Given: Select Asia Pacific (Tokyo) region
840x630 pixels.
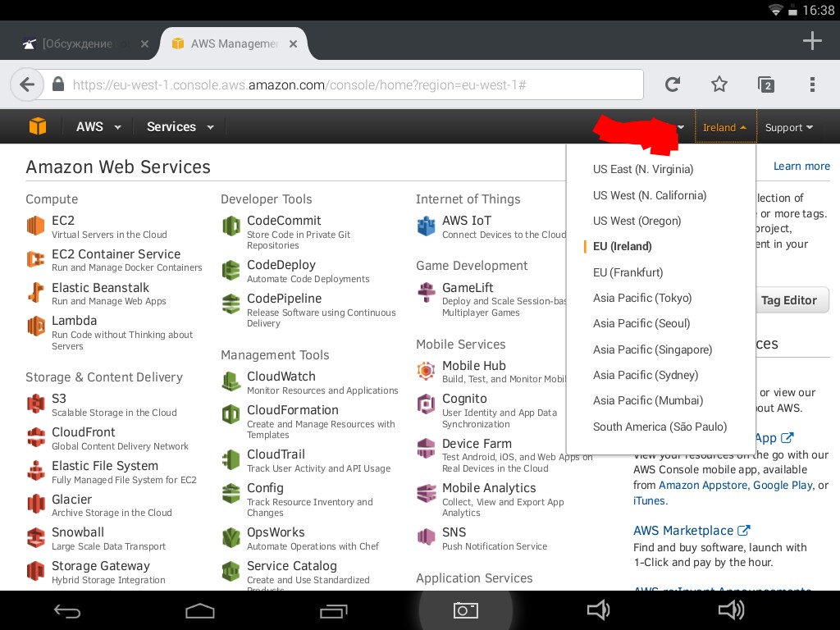Looking at the screenshot, I should point(642,298).
